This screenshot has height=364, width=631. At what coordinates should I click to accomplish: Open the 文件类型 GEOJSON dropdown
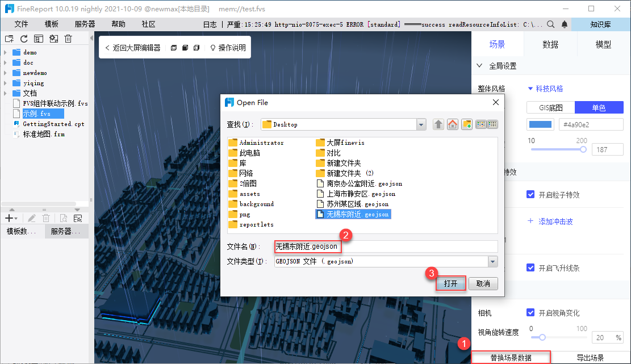pyautogui.click(x=492, y=261)
